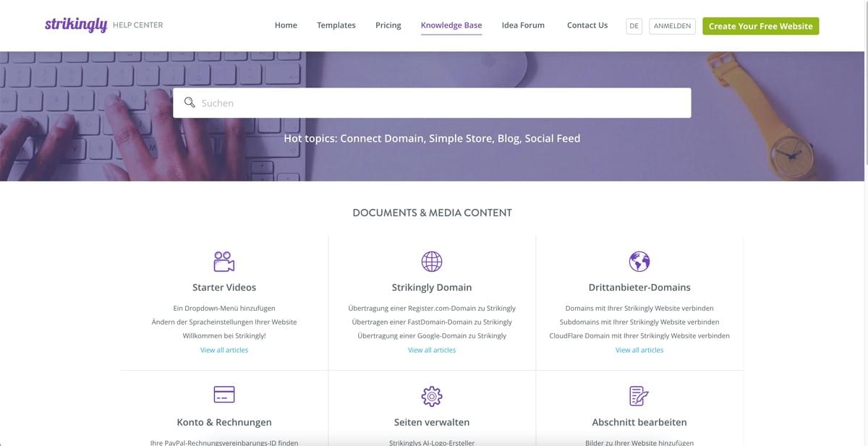Open the Simple Store hot topic
The height and width of the screenshot is (446, 868).
pos(461,138)
